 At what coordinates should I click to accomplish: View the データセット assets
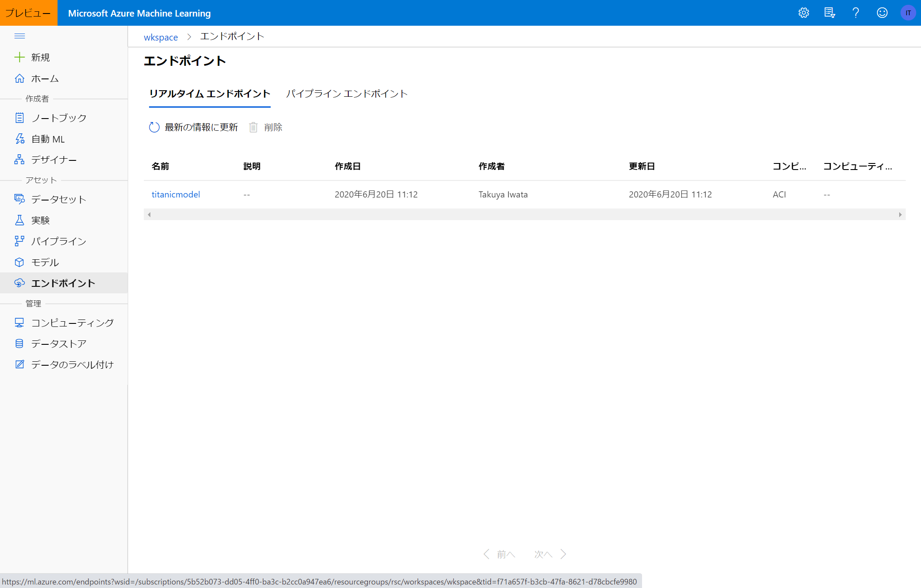pos(58,199)
